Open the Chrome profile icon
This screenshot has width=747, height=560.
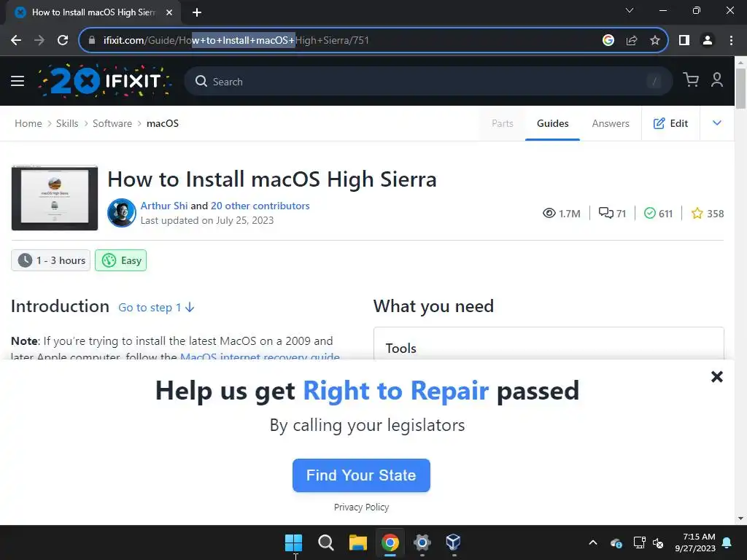[x=708, y=41]
